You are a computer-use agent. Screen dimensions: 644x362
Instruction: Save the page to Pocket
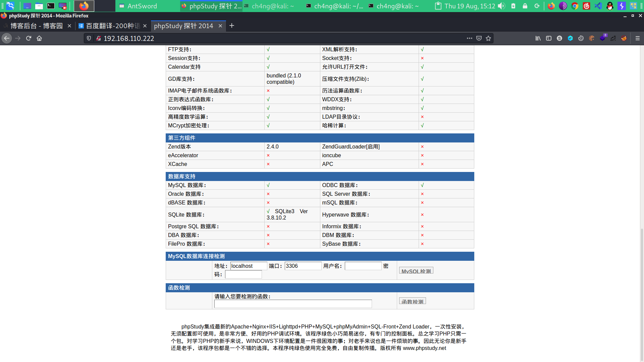pyautogui.click(x=479, y=38)
